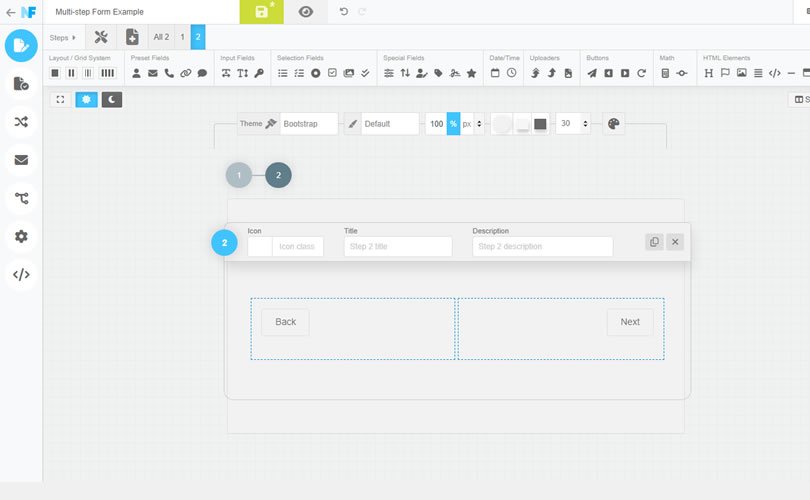Switch width unit to percent

(453, 124)
